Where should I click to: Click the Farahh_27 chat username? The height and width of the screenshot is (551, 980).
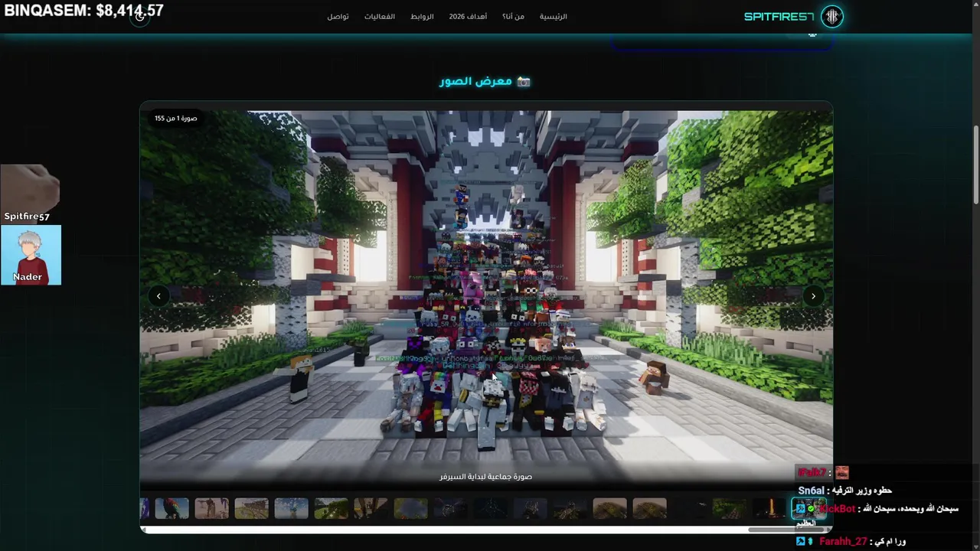(843, 542)
